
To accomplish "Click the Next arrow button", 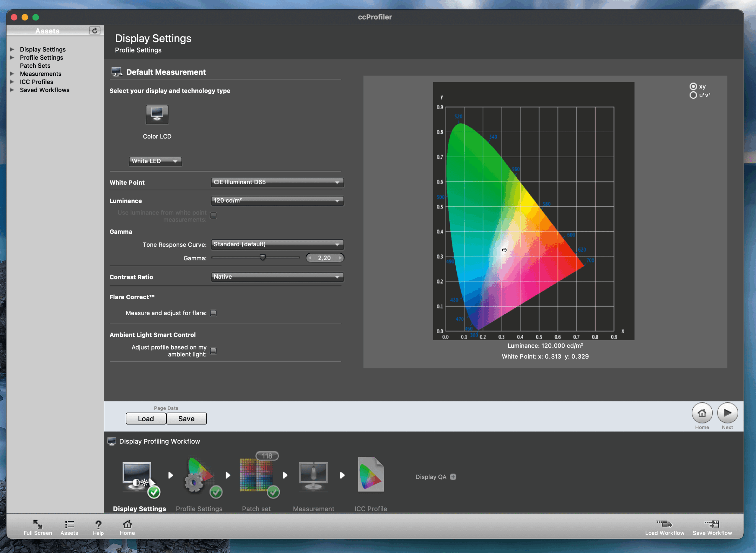I will coord(727,413).
